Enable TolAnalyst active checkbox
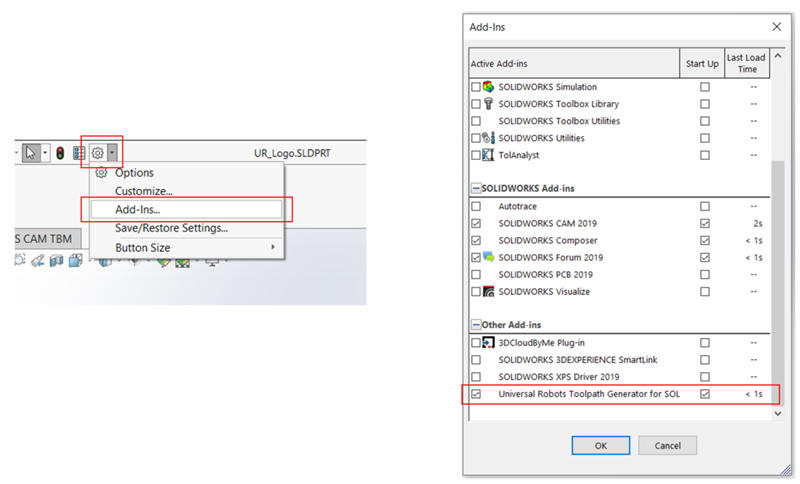 pyautogui.click(x=476, y=155)
